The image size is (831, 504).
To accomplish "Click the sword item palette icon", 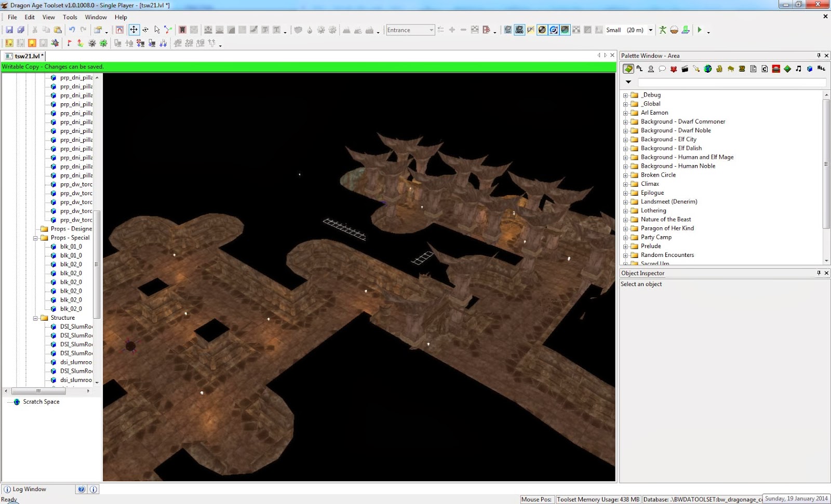I will tap(696, 69).
